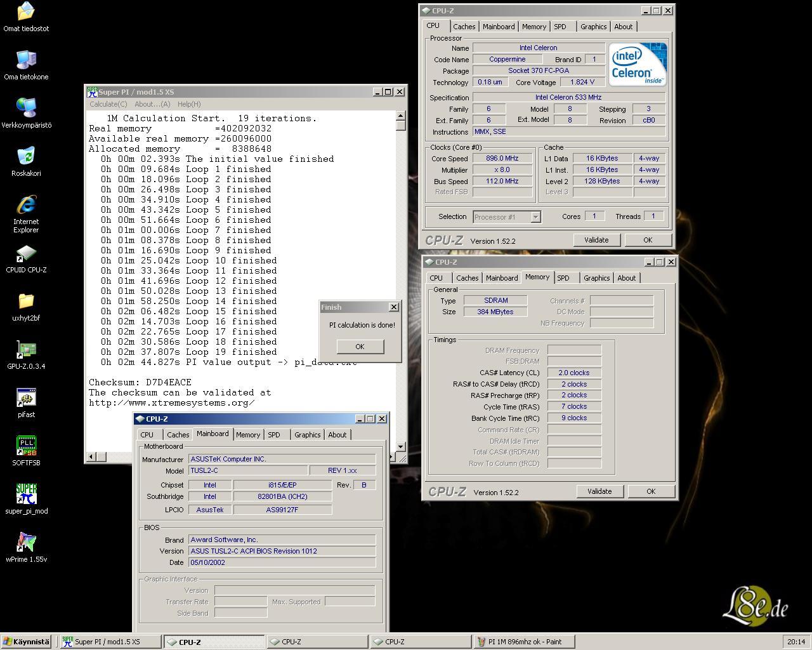Launch wPrime 1.55v desktop icon
The image size is (812, 650).
click(26, 548)
